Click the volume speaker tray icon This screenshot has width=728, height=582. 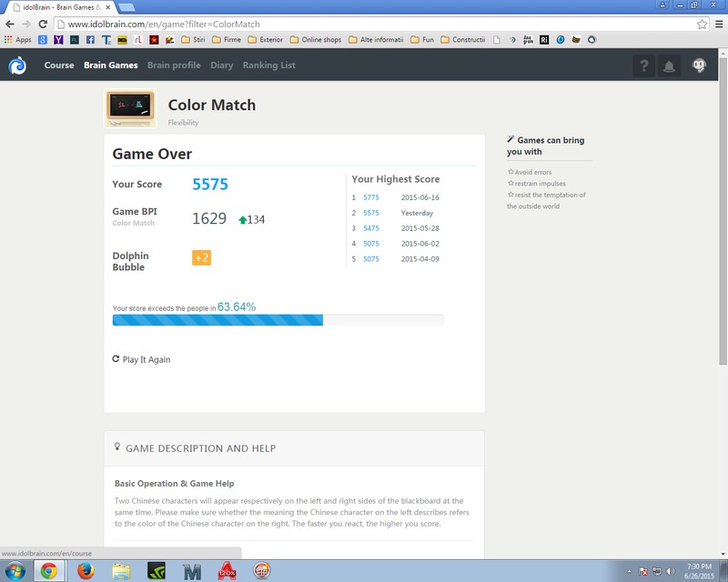670,571
